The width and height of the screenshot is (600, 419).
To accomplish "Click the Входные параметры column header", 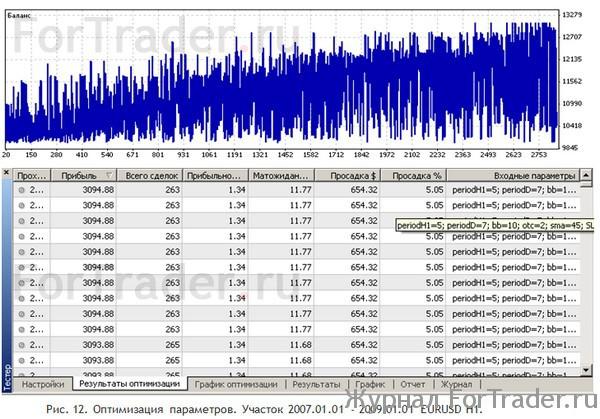I will point(513,176).
